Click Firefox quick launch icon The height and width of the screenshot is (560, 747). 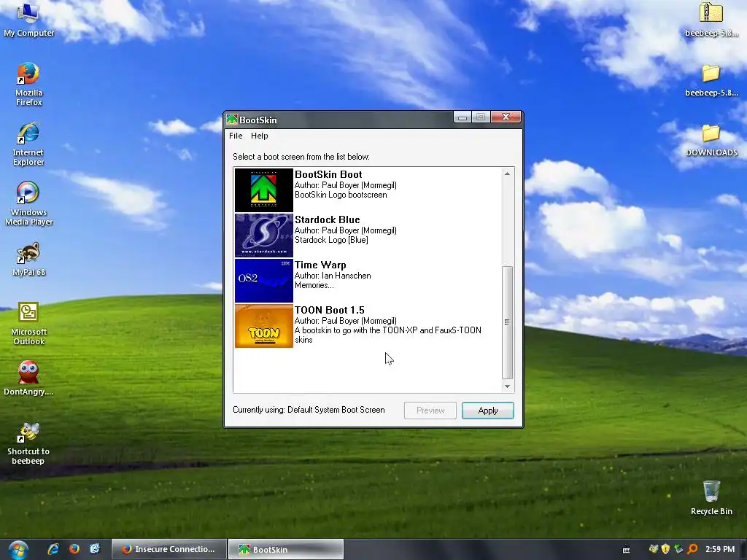(x=74, y=549)
